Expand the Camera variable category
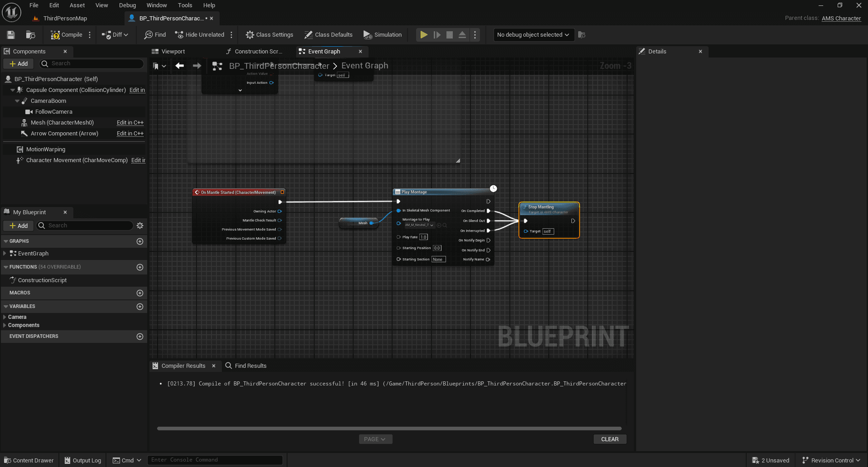 pyautogui.click(x=5, y=317)
